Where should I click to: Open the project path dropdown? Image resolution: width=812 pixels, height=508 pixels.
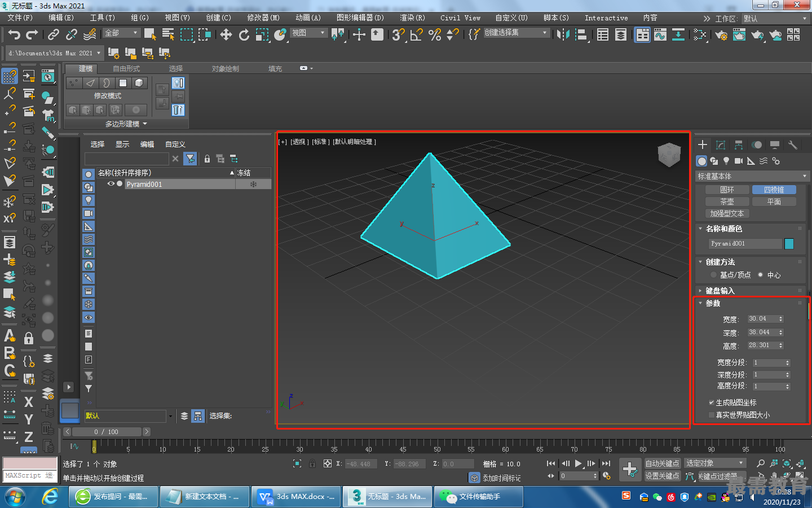pos(55,53)
